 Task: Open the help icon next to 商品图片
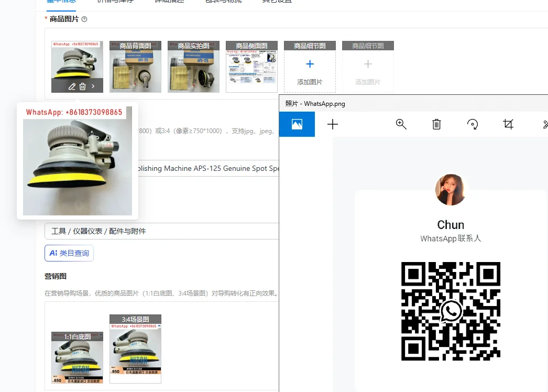tap(84, 19)
